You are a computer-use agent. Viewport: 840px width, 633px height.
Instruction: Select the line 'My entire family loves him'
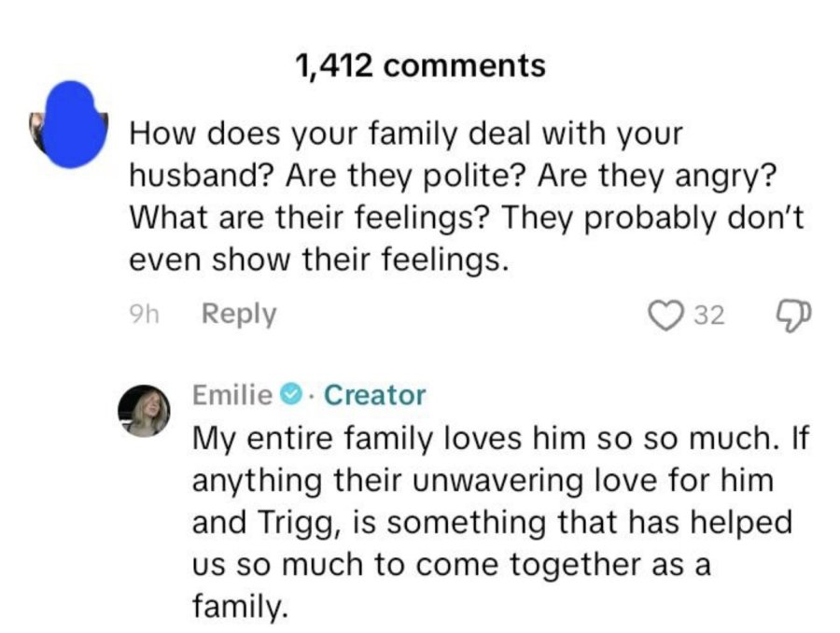pos(500,439)
